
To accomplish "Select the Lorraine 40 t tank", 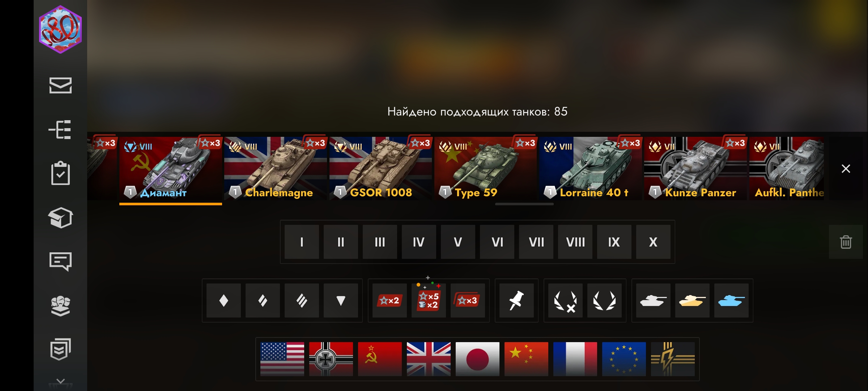I will tap(590, 168).
